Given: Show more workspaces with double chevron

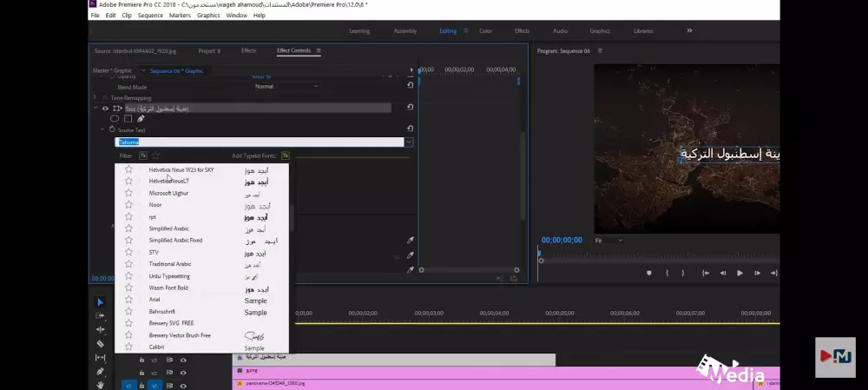Looking at the screenshot, I should click(x=689, y=30).
